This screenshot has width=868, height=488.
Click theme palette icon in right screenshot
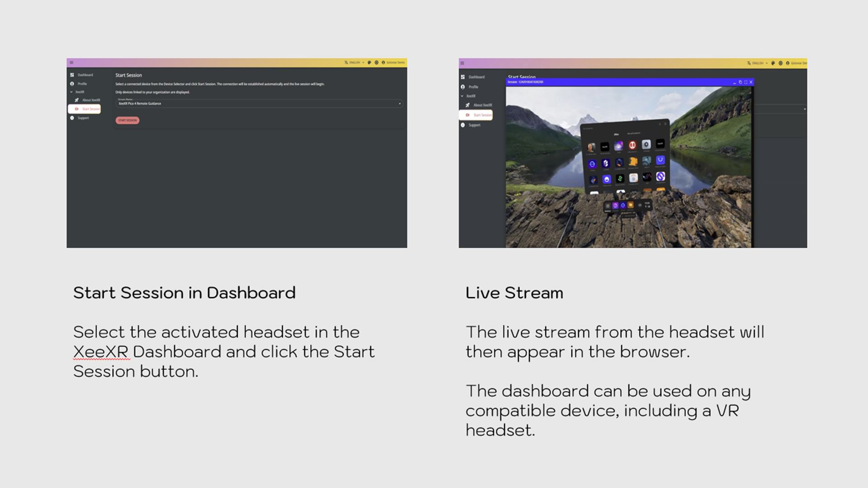773,63
